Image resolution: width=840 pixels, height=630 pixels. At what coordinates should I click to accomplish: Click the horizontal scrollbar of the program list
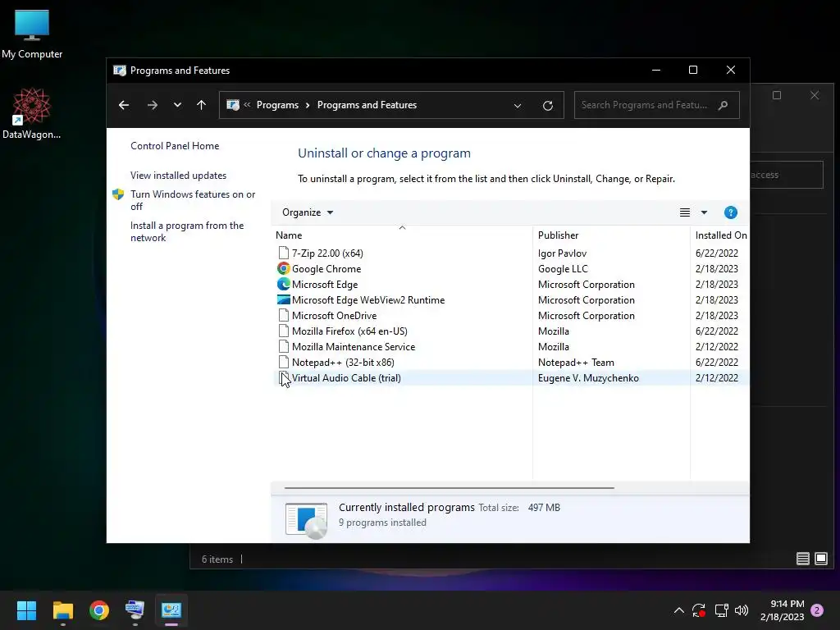[x=449, y=488]
